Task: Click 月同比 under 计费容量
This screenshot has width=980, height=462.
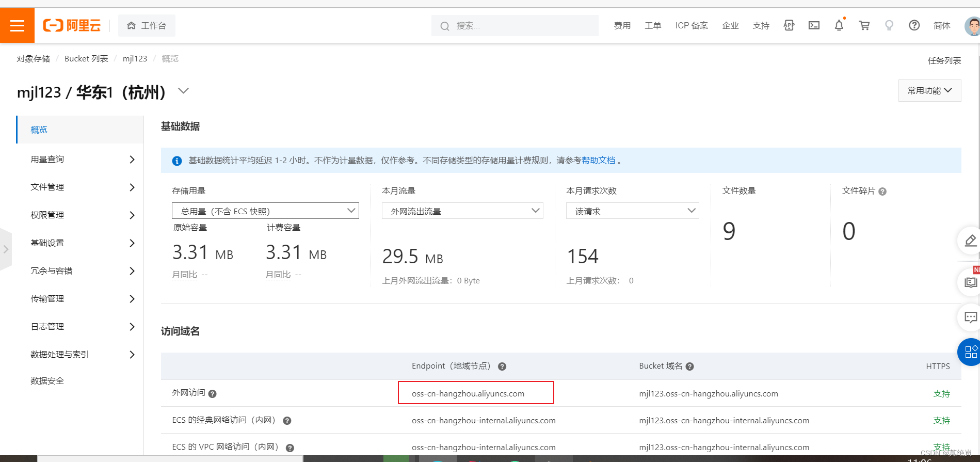Action: 278,275
